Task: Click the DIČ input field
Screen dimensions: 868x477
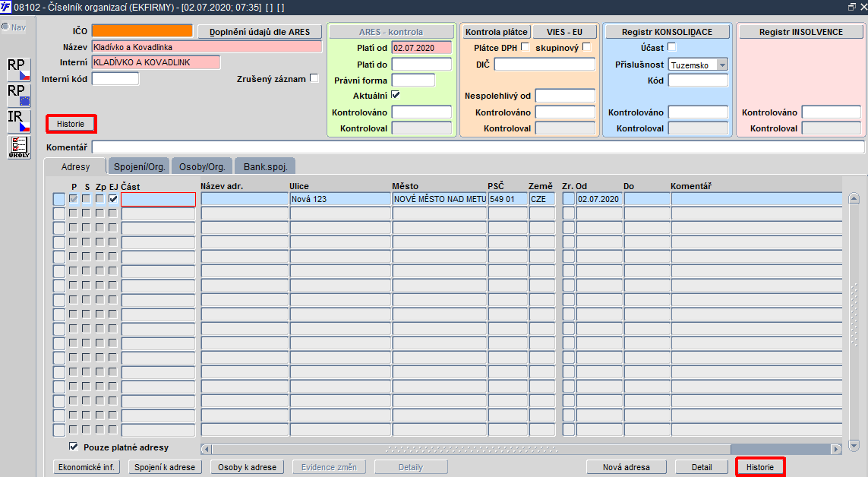Action: point(544,65)
